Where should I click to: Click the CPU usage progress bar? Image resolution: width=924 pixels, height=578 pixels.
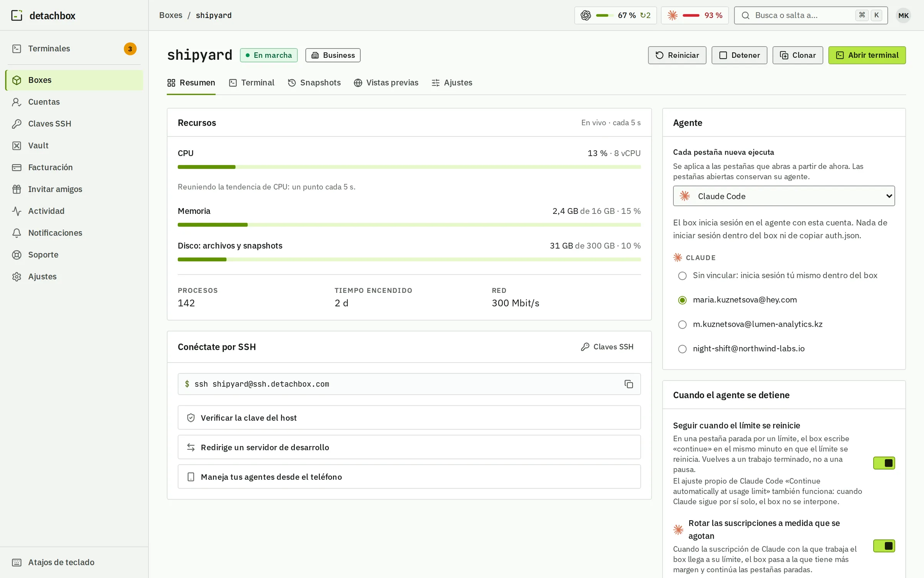409,167
